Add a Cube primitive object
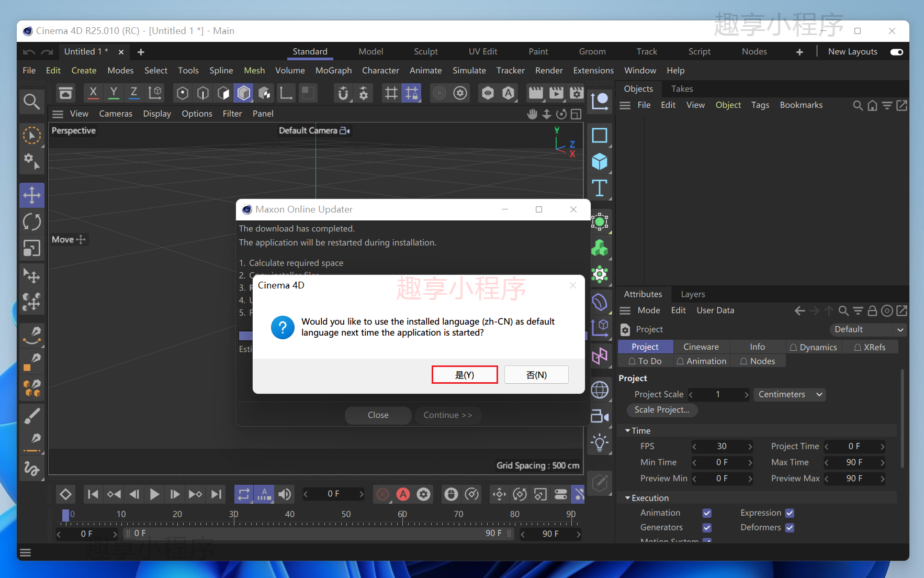 [600, 161]
